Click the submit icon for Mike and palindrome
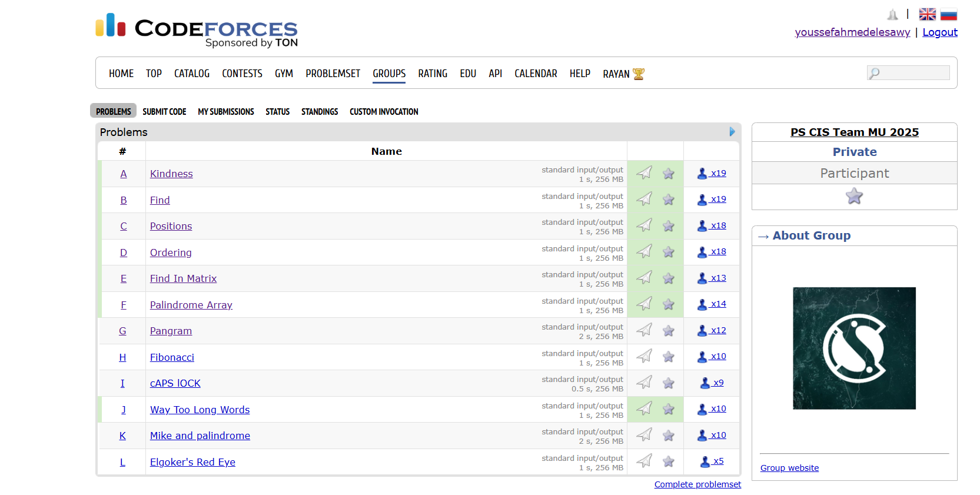Screen dimensions: 980x495 [x=645, y=435]
